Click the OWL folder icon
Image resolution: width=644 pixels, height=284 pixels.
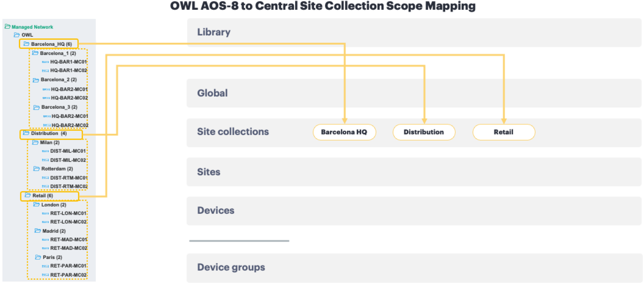(x=17, y=35)
